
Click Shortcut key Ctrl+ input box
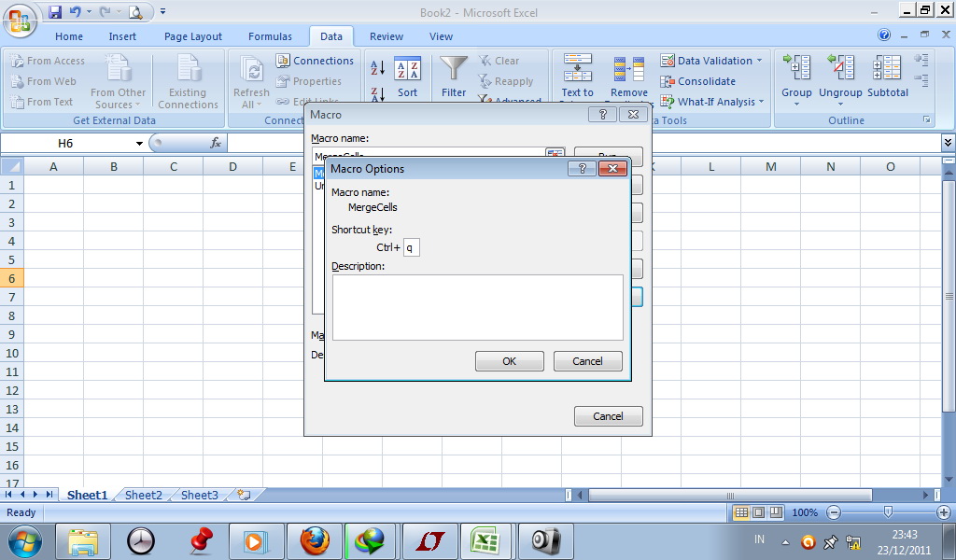click(x=412, y=247)
